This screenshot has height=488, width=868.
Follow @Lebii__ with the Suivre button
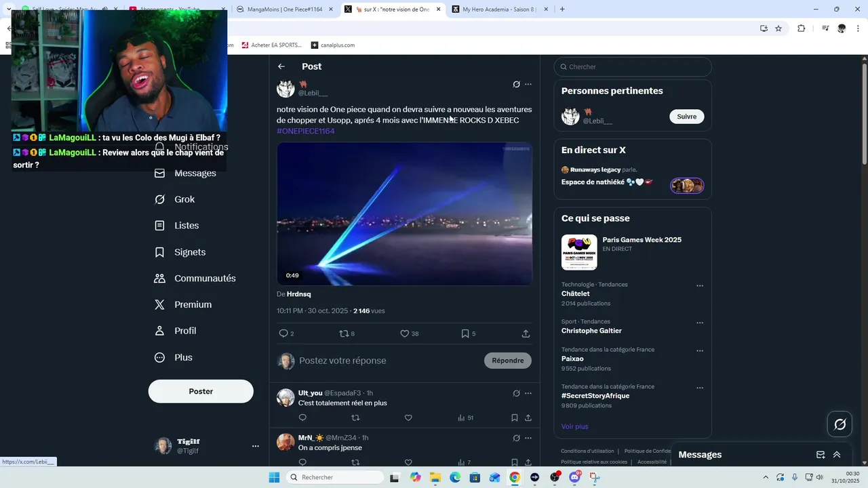[x=687, y=117]
